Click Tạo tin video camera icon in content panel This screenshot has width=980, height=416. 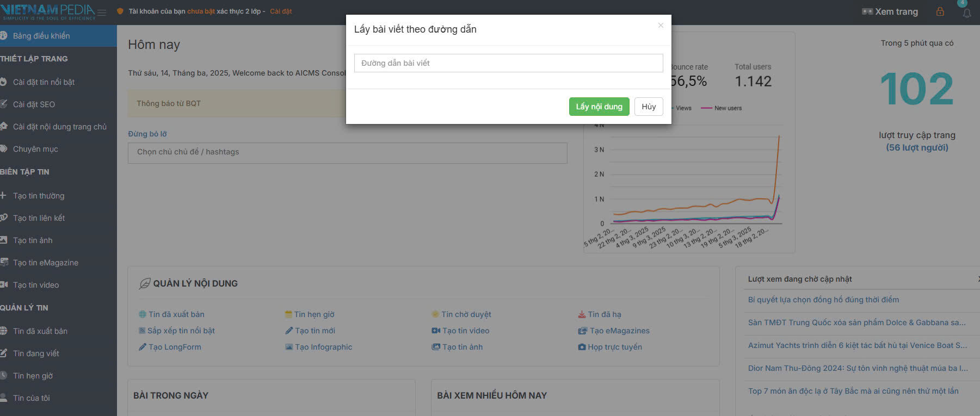tap(436, 331)
